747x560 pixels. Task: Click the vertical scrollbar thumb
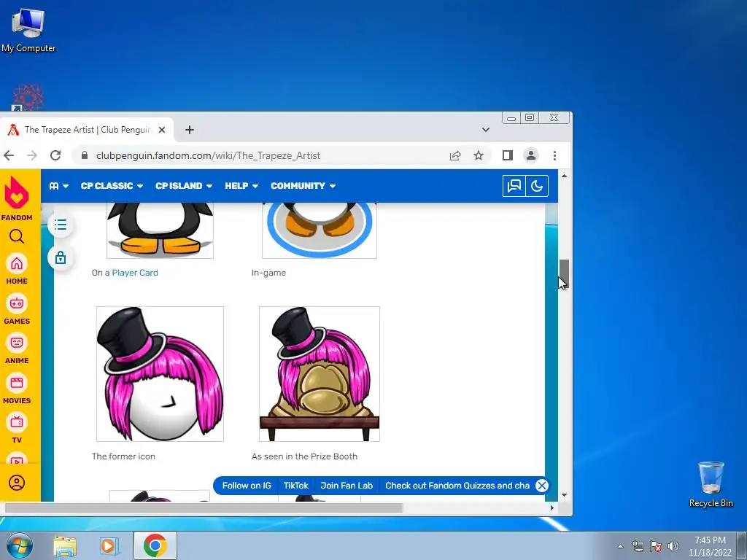point(564,273)
